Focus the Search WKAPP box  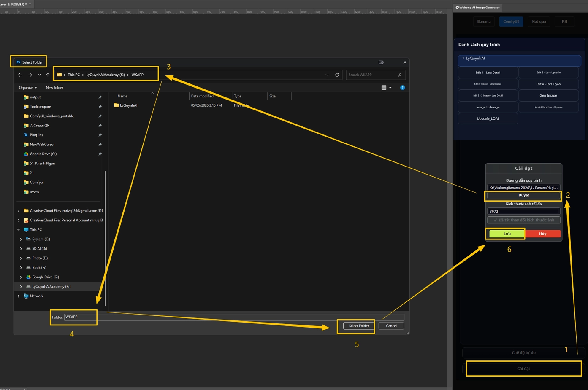376,75
